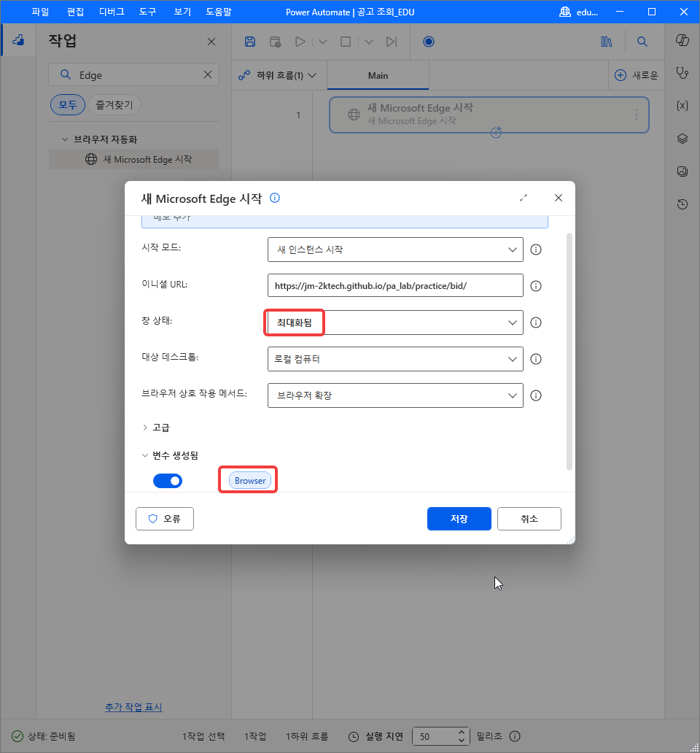700x753 pixels.
Task: Open the 편집 menu
Action: (75, 12)
